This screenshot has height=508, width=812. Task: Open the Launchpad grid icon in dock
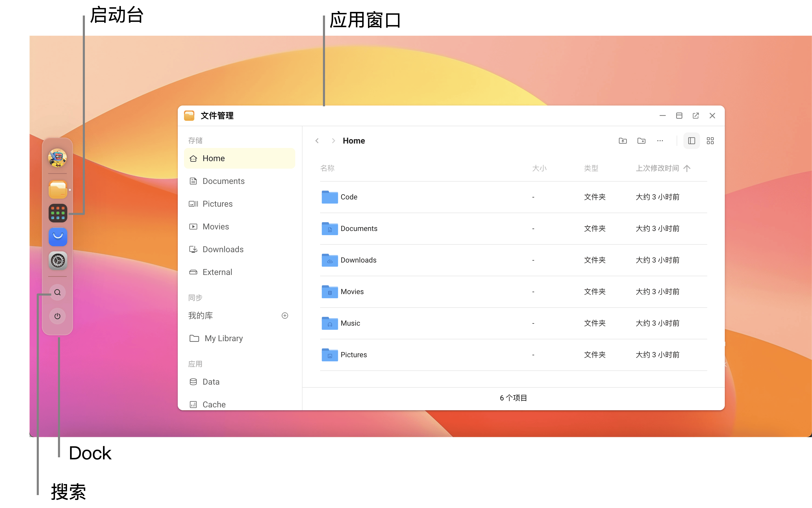(x=58, y=213)
